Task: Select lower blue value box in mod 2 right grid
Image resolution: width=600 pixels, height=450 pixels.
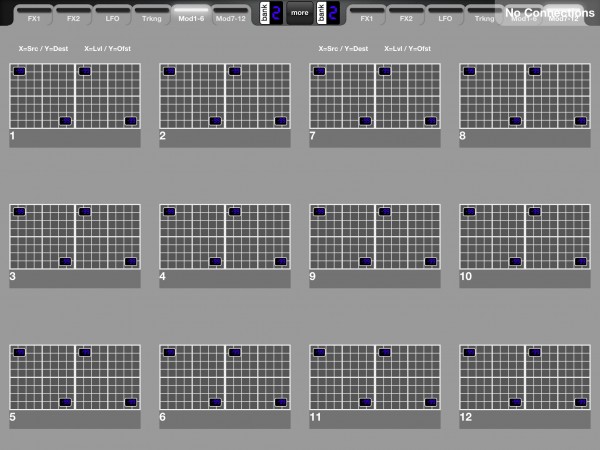Action: 281,121
